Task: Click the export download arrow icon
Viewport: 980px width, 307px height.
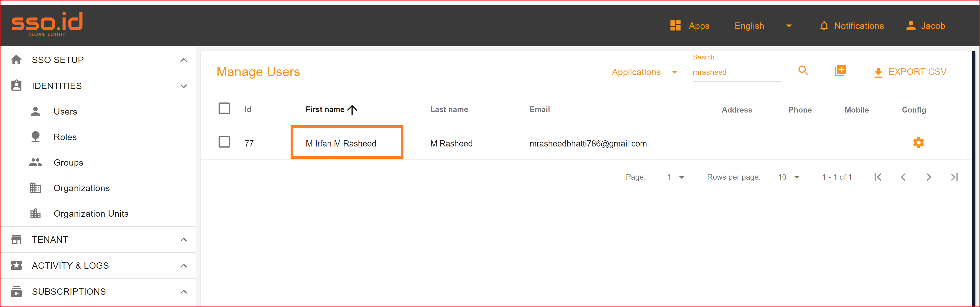Action: tap(878, 72)
